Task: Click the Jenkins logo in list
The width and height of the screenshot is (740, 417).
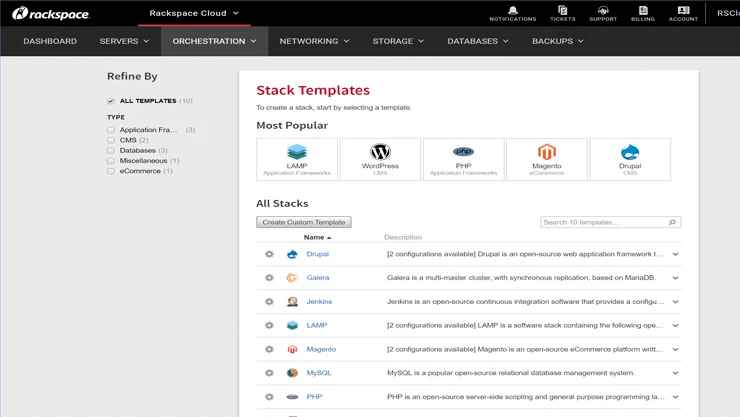Action: [292, 301]
